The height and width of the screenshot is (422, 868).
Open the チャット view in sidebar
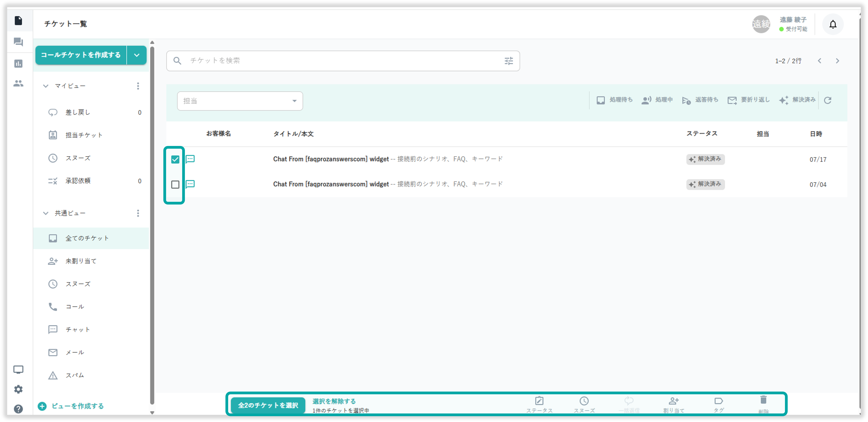[x=77, y=329]
